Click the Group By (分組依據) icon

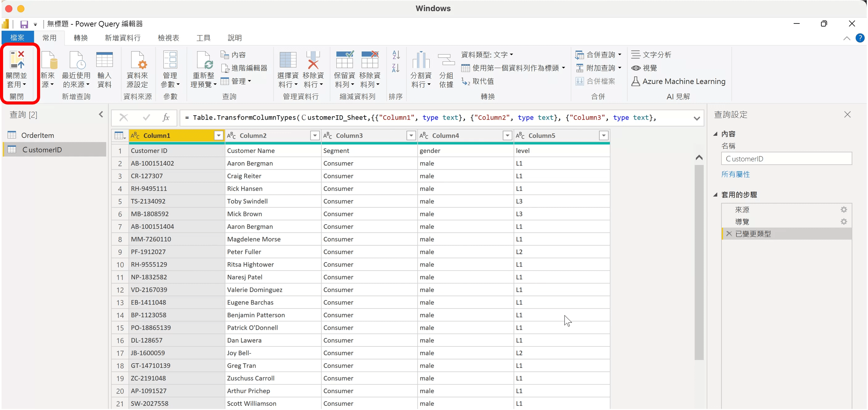(446, 61)
